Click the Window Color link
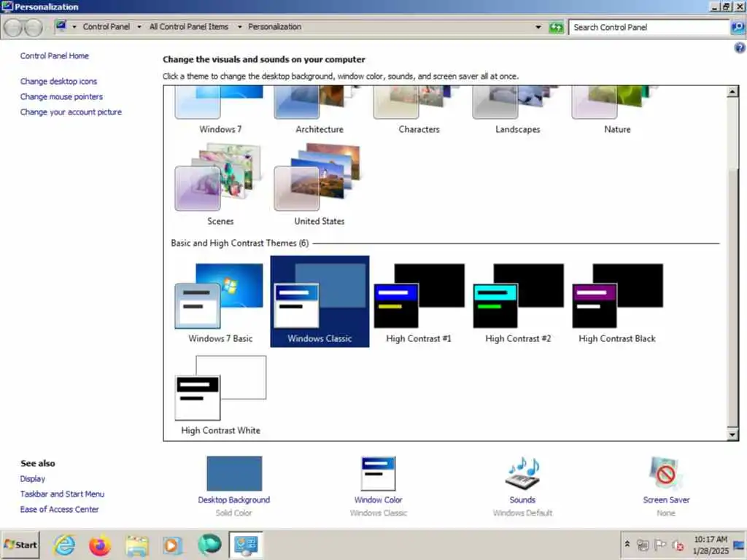Viewport: 747px width, 560px height. pos(379,499)
